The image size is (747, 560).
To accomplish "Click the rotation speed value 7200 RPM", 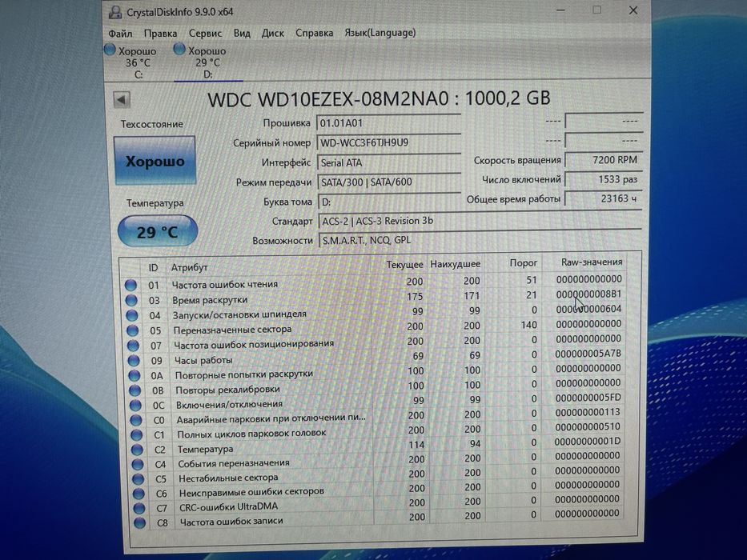I will click(x=603, y=160).
